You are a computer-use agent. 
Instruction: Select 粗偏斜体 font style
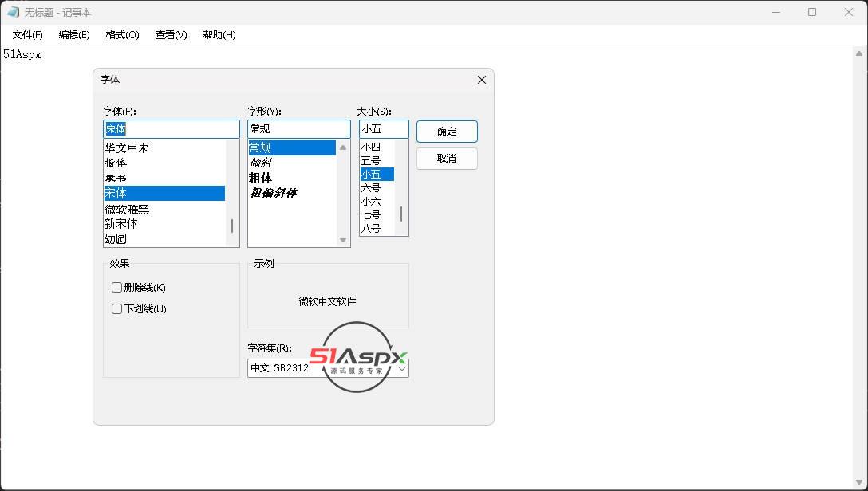pyautogui.click(x=292, y=192)
